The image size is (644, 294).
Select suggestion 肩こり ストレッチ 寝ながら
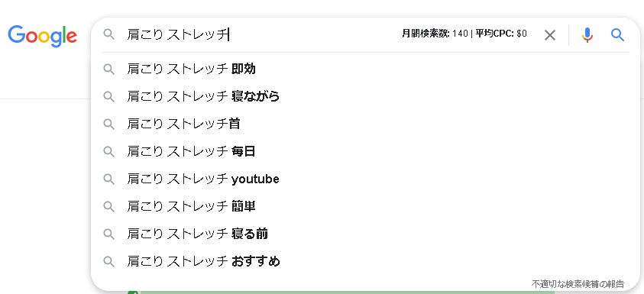(x=365, y=96)
